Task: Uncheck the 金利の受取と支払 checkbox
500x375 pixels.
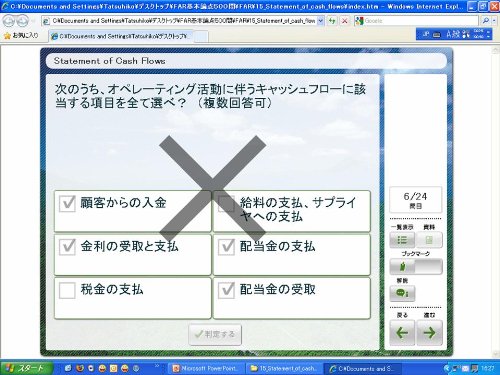Action: [67, 247]
